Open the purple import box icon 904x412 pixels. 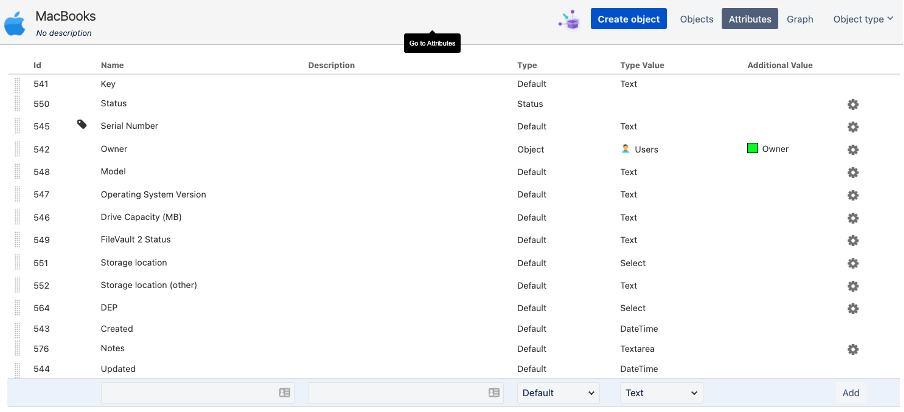570,20
